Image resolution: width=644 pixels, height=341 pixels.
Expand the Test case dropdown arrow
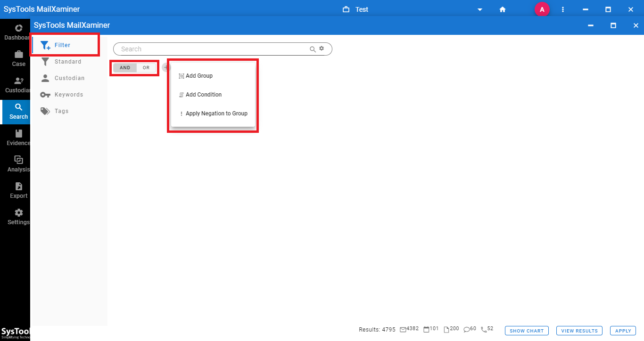pyautogui.click(x=480, y=9)
